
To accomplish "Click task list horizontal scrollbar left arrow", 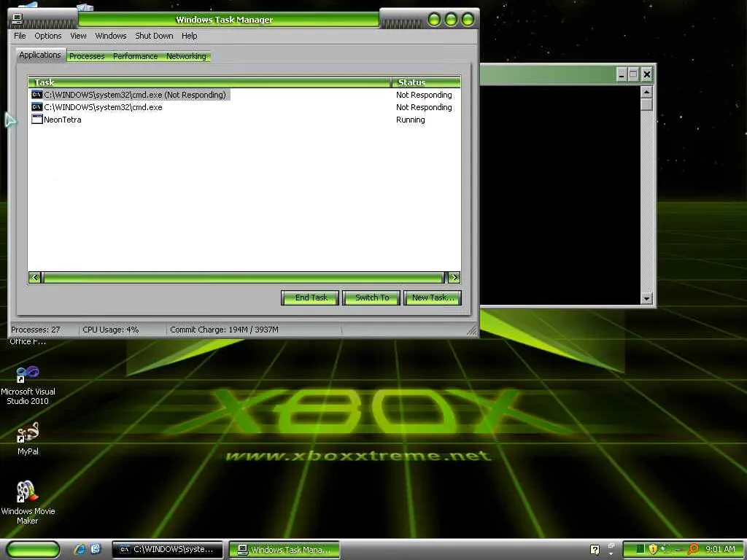I will tap(34, 277).
